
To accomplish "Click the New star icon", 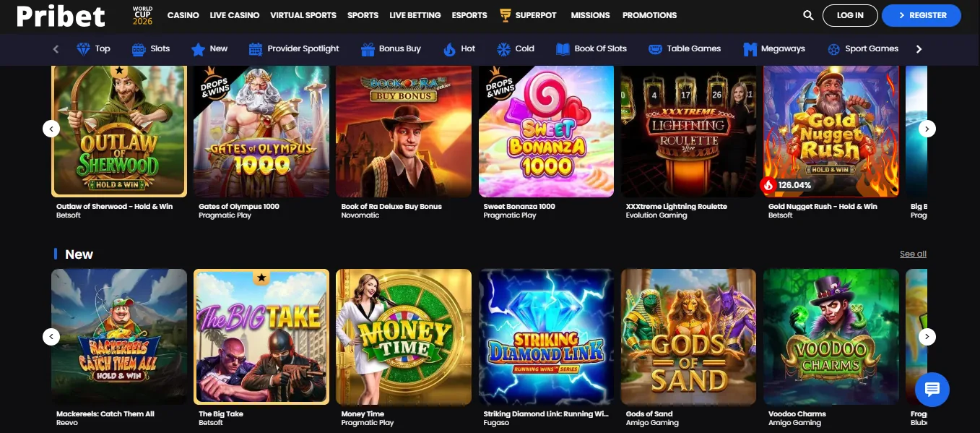I will coord(198,49).
